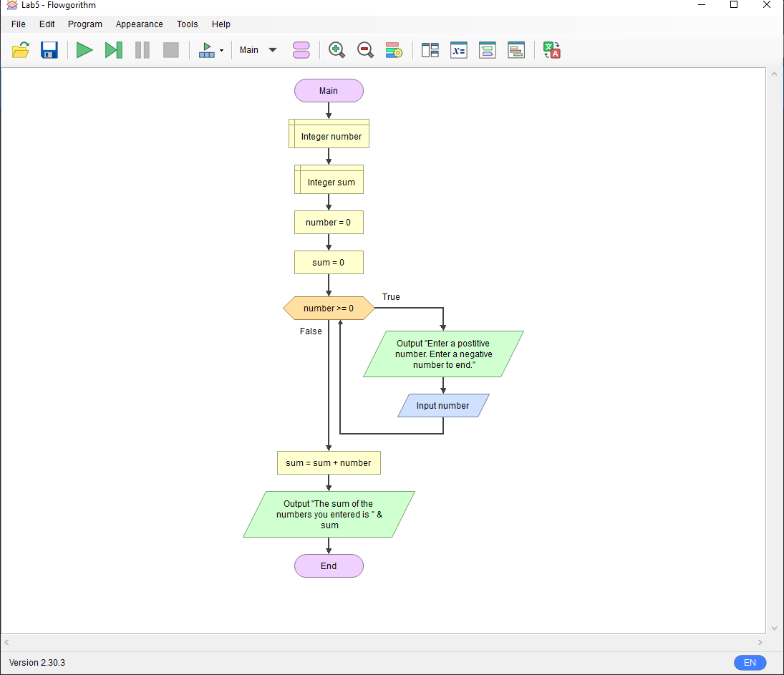Open the window layout icon

(430, 50)
